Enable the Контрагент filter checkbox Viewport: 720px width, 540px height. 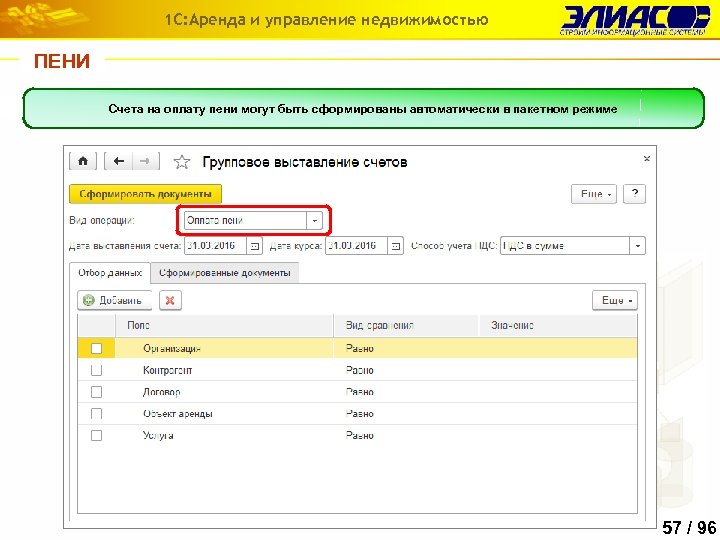(96, 370)
